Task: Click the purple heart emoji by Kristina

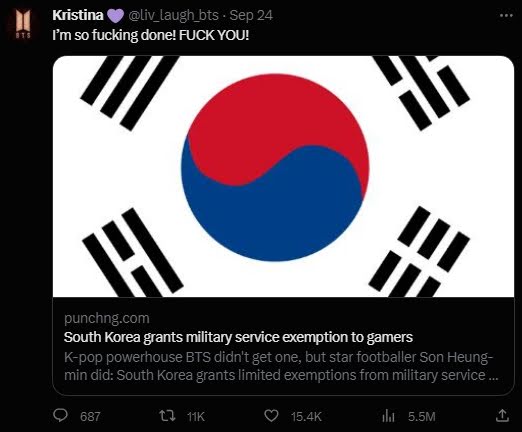Action: pyautogui.click(x=116, y=16)
